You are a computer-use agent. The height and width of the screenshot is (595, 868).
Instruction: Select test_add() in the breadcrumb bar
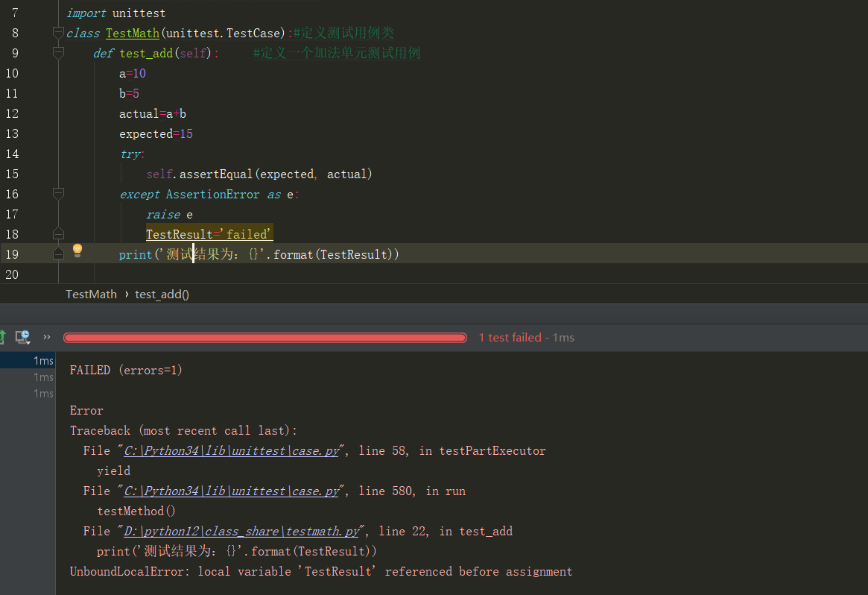[162, 294]
